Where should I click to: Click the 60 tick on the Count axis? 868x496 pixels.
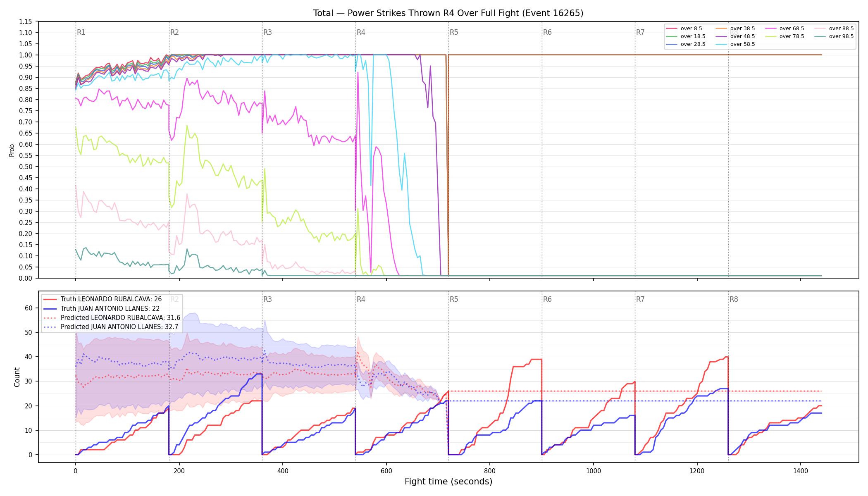click(x=29, y=308)
